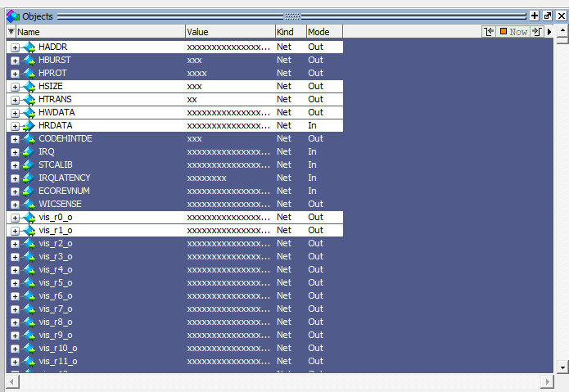Screen dimensions: 569x392
Task: Click the orange Now time button
Action: tap(514, 32)
